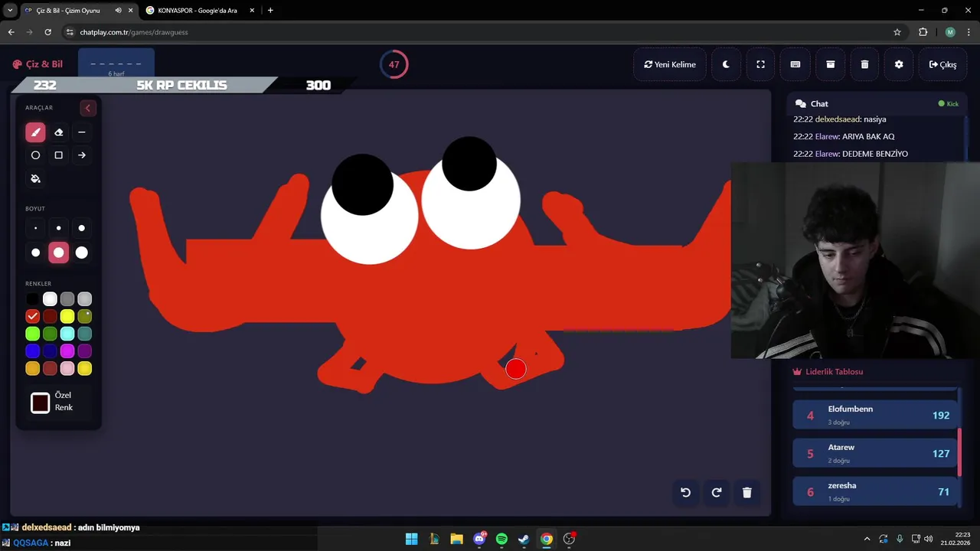980x551 pixels.
Task: Pick the dark green color swatch
Action: pos(50,334)
